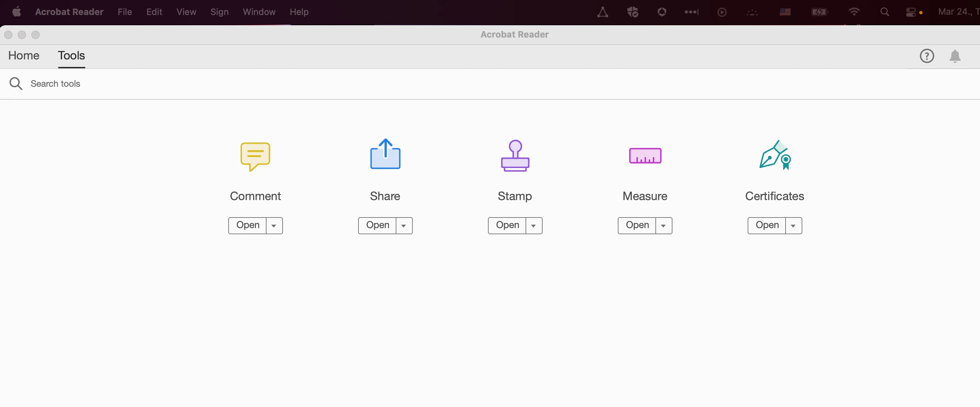Expand dropdown arrow next to Certificates Open
The width and height of the screenshot is (980, 407).
pyautogui.click(x=793, y=226)
